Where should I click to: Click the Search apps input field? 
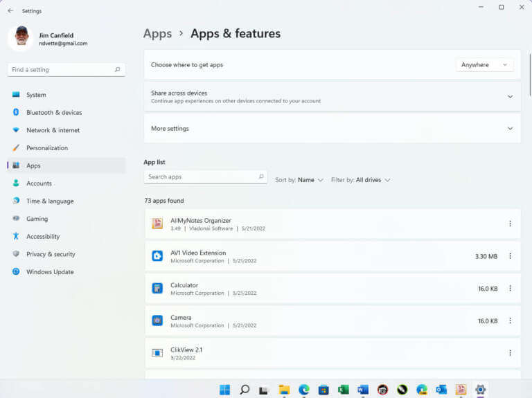coord(205,177)
